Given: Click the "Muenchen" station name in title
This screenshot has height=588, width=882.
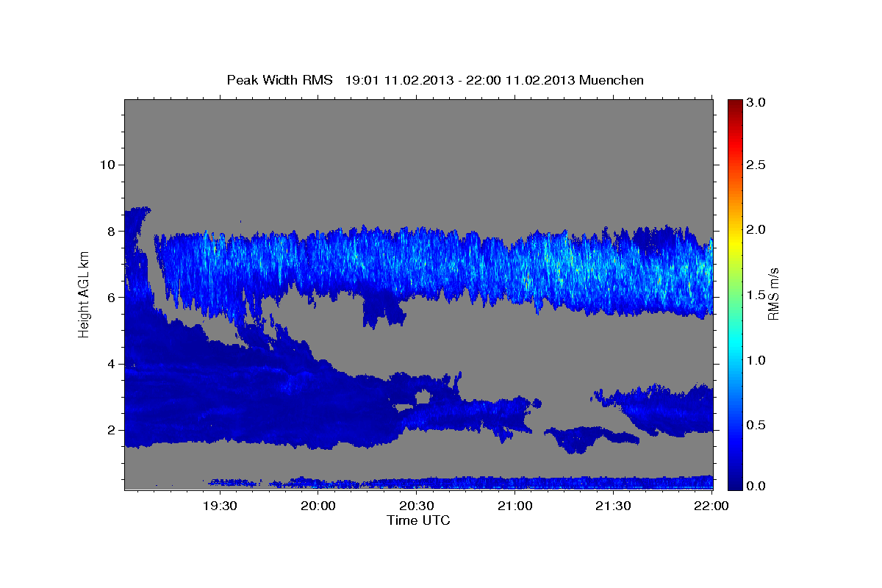Looking at the screenshot, I should click(612, 80).
